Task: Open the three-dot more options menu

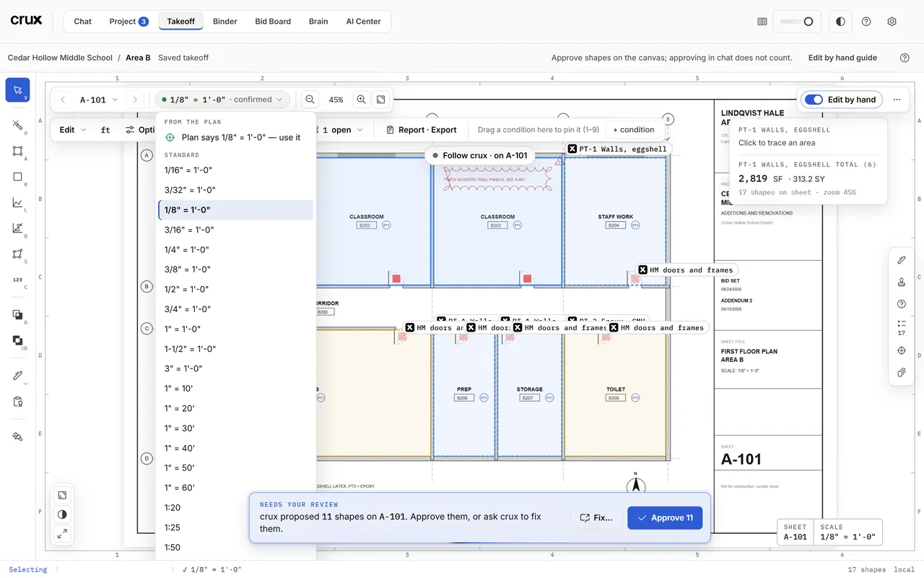Action: (x=897, y=100)
